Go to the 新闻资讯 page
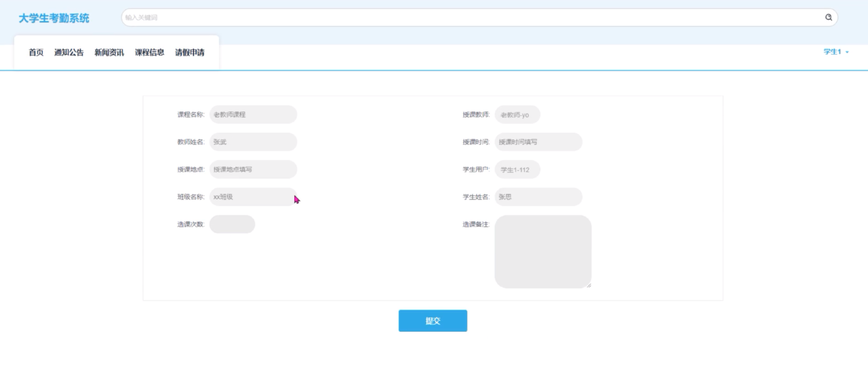 point(109,53)
